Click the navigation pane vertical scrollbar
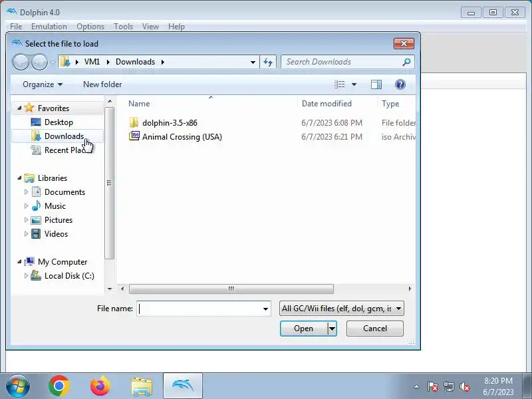532x399 pixels. click(x=109, y=184)
